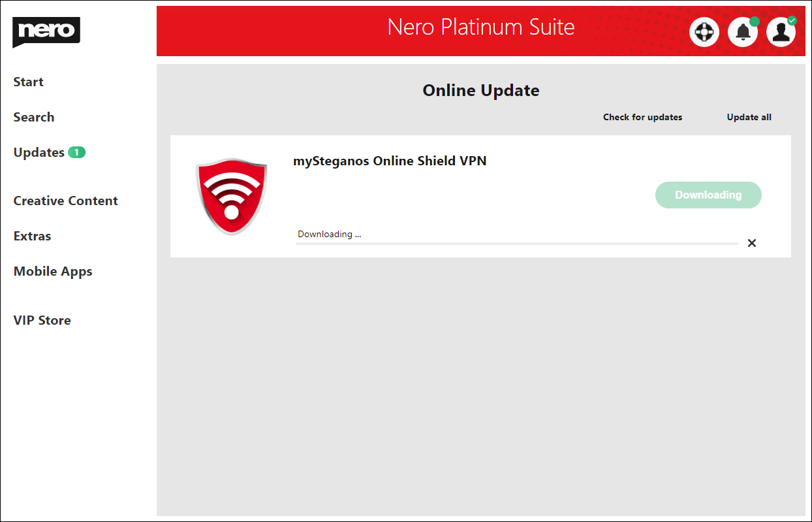Click Update all
Viewport: 812px width, 522px height.
(749, 117)
